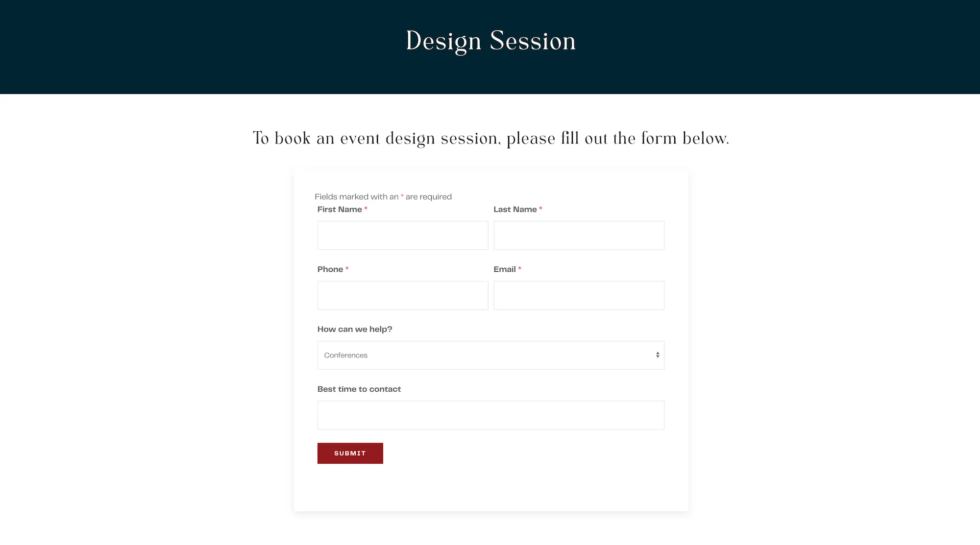Click the Phone input box
The height and width of the screenshot is (545, 980).
(x=402, y=295)
